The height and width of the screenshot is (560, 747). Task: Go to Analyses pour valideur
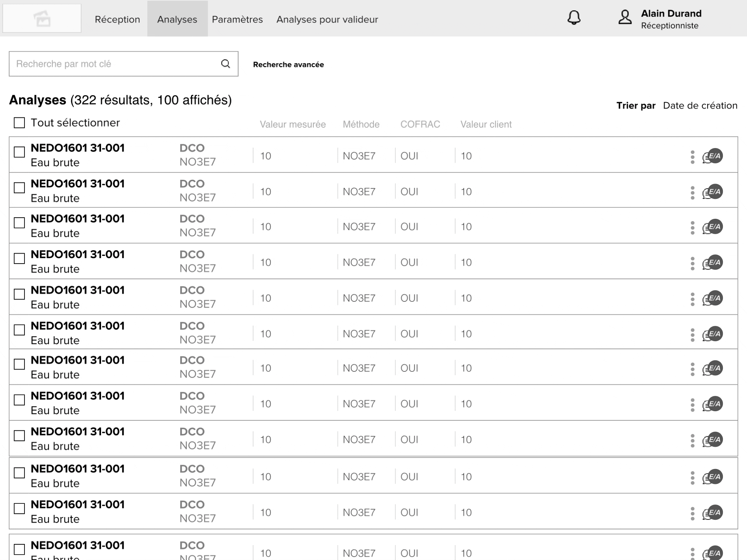click(x=327, y=19)
